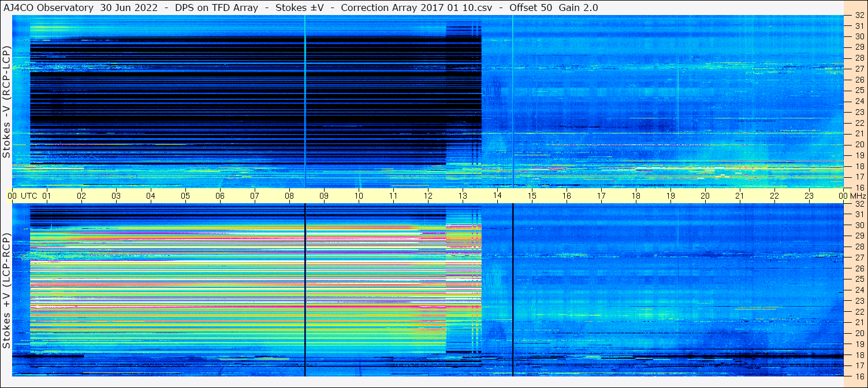Screen dimensions: 868x388
Task: Select the 27 MHz tick of the Stokes +V panel
Action: [859, 258]
